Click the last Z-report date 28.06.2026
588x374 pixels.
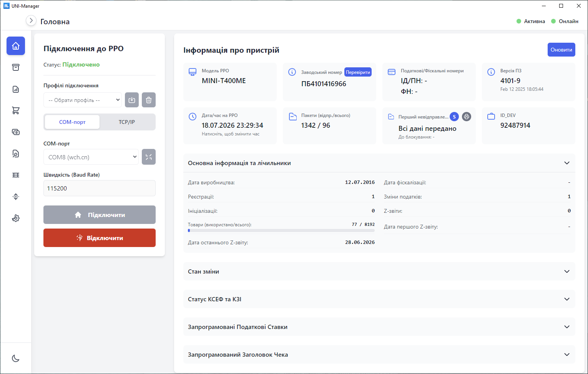[x=360, y=242]
